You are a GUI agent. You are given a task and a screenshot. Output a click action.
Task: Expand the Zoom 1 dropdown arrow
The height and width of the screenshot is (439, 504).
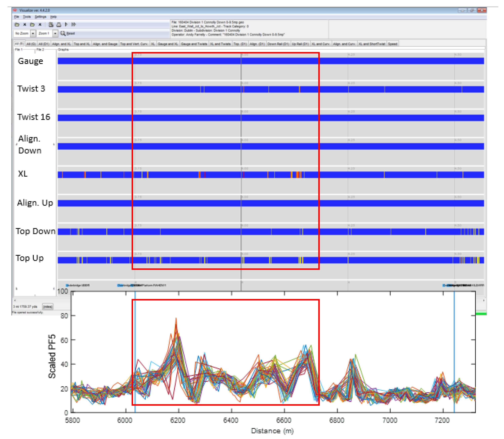pos(55,33)
